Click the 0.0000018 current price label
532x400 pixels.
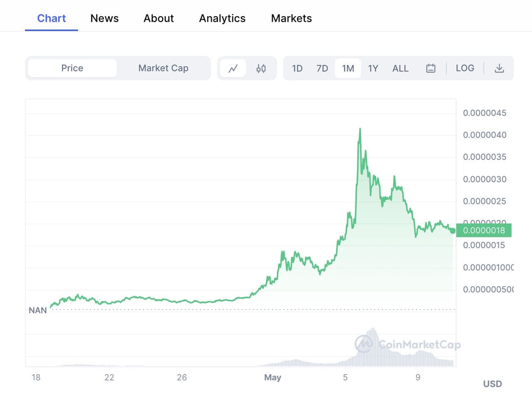coord(484,230)
